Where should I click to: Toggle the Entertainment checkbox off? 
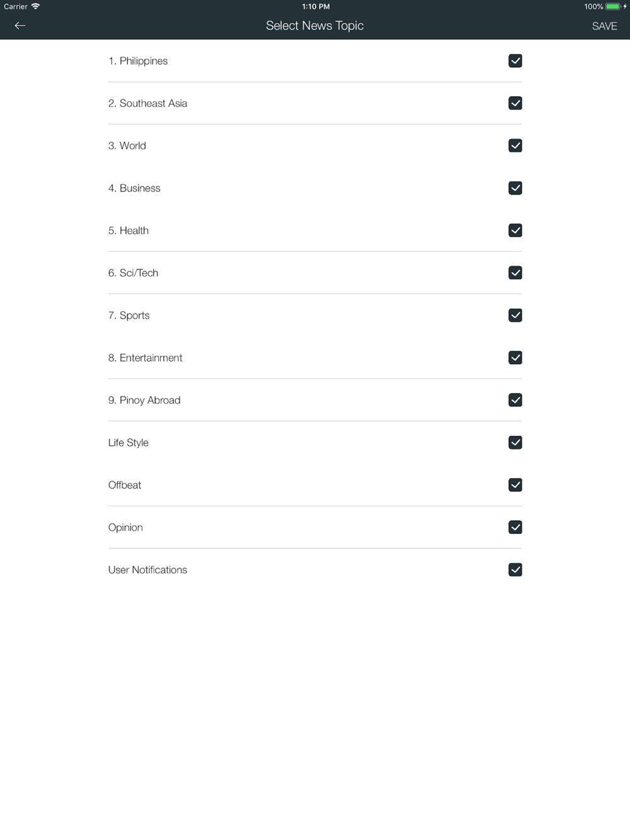[x=515, y=358]
